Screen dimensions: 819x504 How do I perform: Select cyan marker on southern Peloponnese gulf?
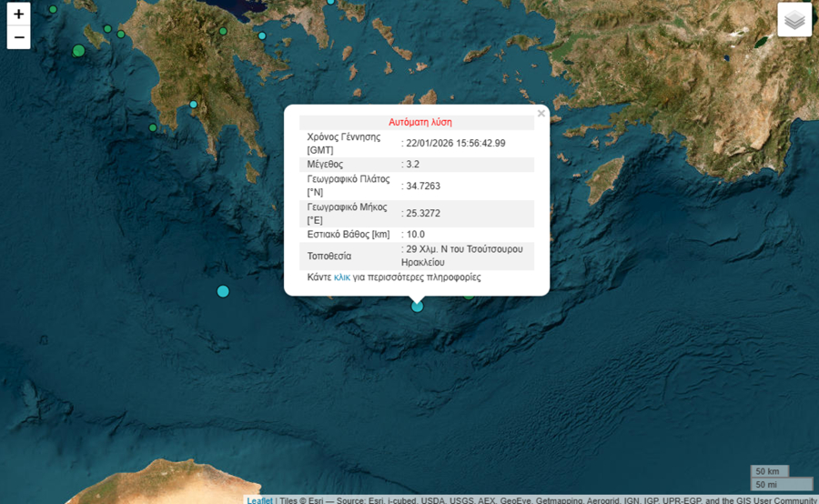(x=194, y=105)
